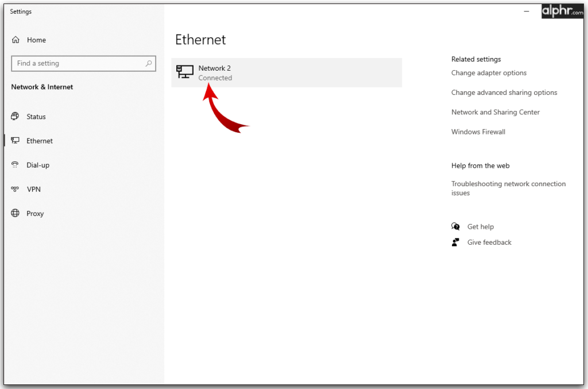Select the Status globe icon
This screenshot has height=389, width=588.
[x=16, y=117]
